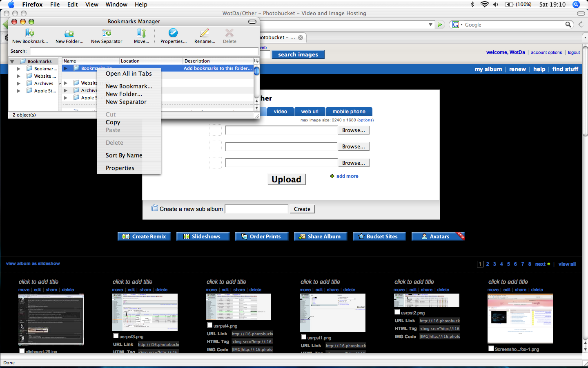Click the Bluetooth menu bar icon
588x368 pixels.
[x=472, y=4]
